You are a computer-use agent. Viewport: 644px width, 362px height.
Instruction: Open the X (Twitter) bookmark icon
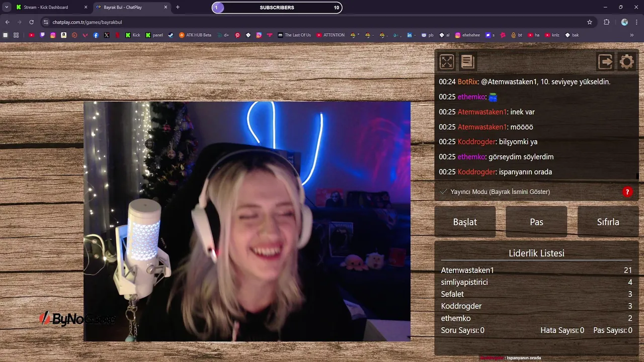[x=107, y=35]
